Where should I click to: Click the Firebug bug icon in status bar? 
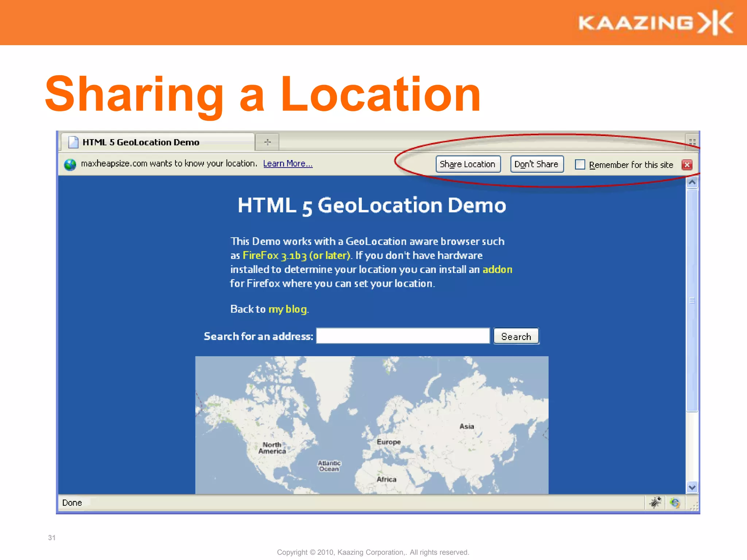pyautogui.click(x=655, y=503)
